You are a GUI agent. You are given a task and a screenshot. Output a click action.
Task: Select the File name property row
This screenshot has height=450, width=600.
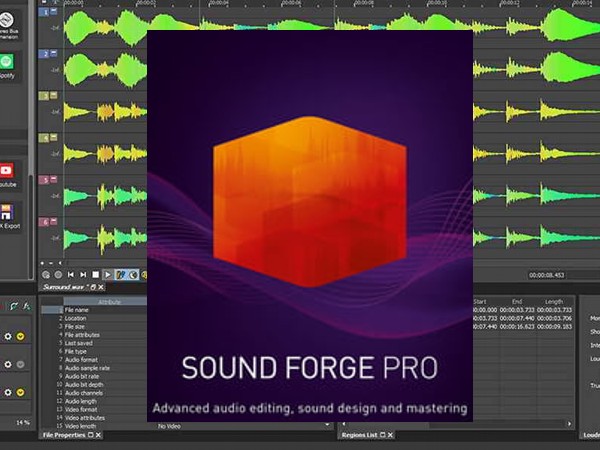click(94, 310)
